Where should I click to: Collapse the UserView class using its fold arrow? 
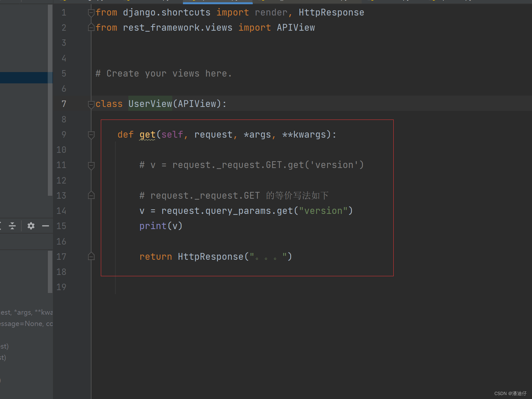point(91,104)
